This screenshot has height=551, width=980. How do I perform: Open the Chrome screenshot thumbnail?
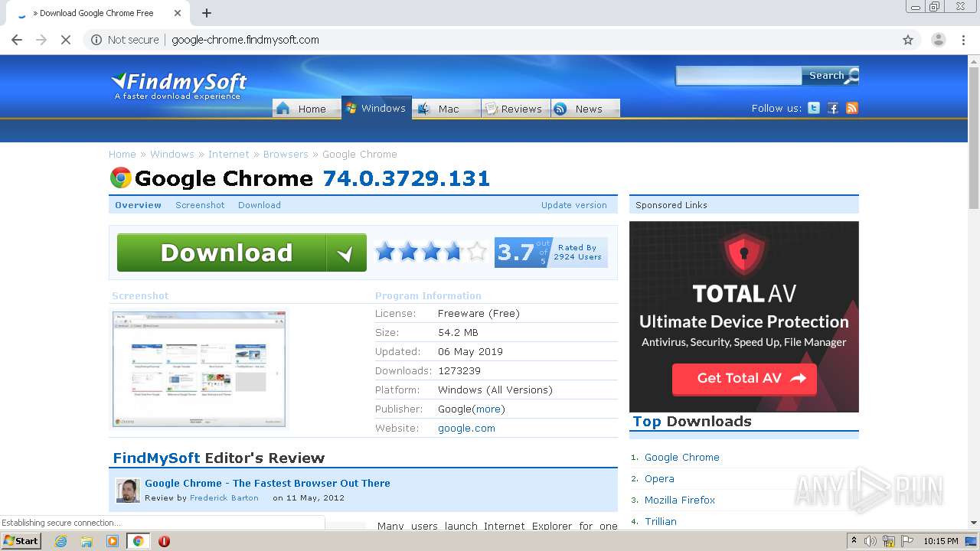(x=199, y=368)
